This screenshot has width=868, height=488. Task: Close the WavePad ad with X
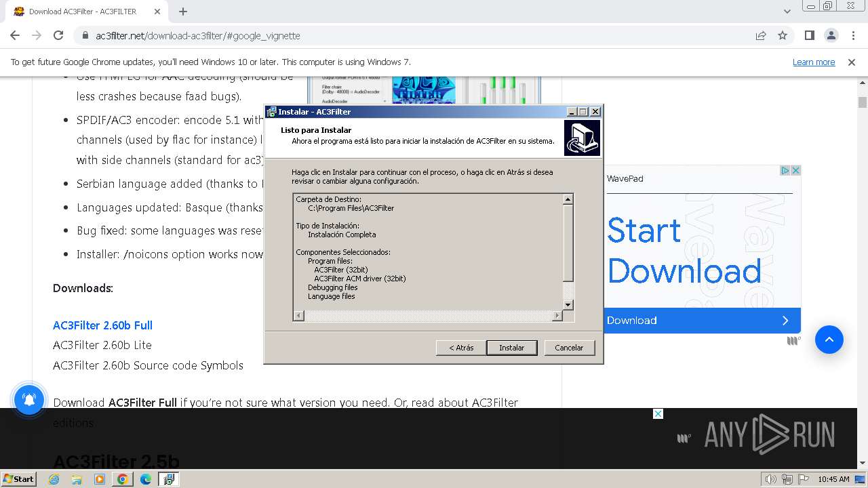(796, 170)
